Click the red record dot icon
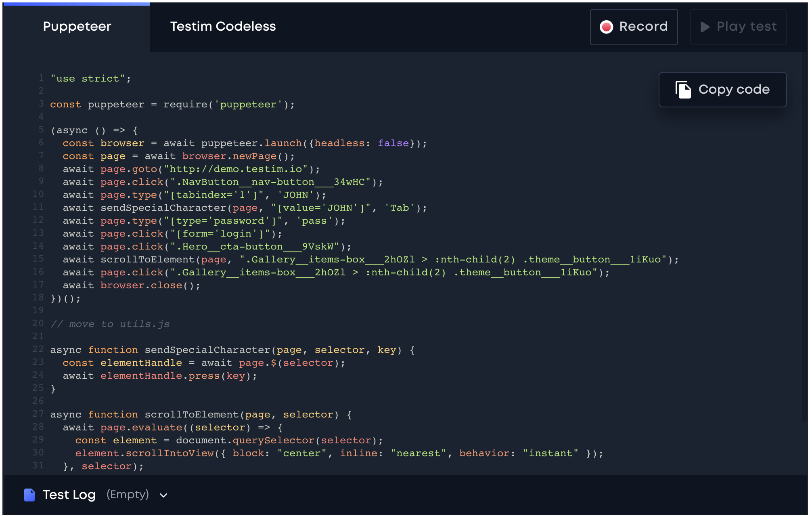812x516 pixels. pos(607,27)
